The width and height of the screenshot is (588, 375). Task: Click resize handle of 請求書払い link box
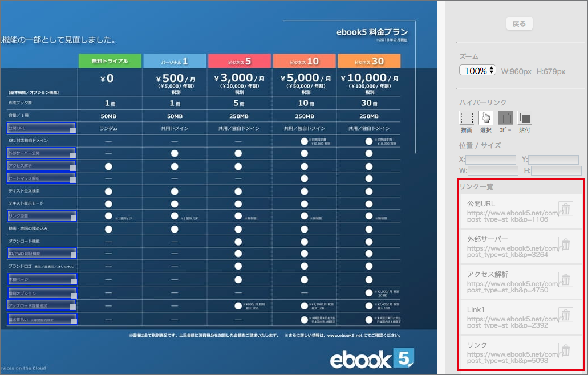(x=74, y=321)
